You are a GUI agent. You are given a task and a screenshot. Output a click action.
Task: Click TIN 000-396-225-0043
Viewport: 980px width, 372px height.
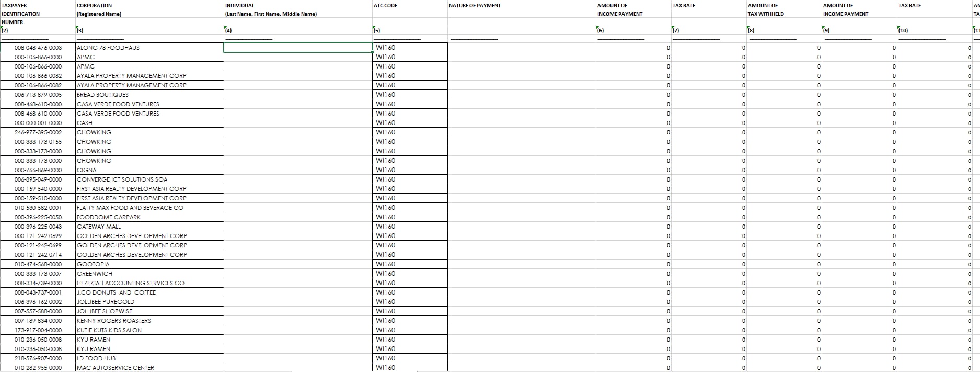38,227
